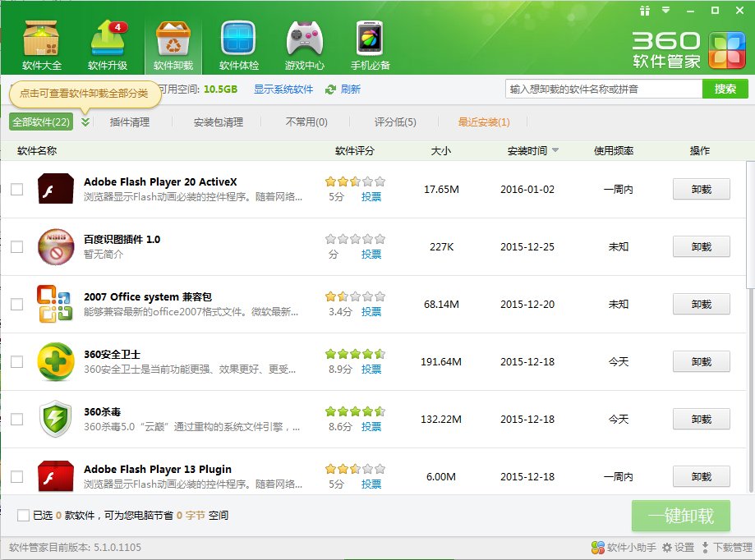Image resolution: width=755 pixels, height=560 pixels.
Task: Open 下载管理 in the status bar
Action: (726, 547)
